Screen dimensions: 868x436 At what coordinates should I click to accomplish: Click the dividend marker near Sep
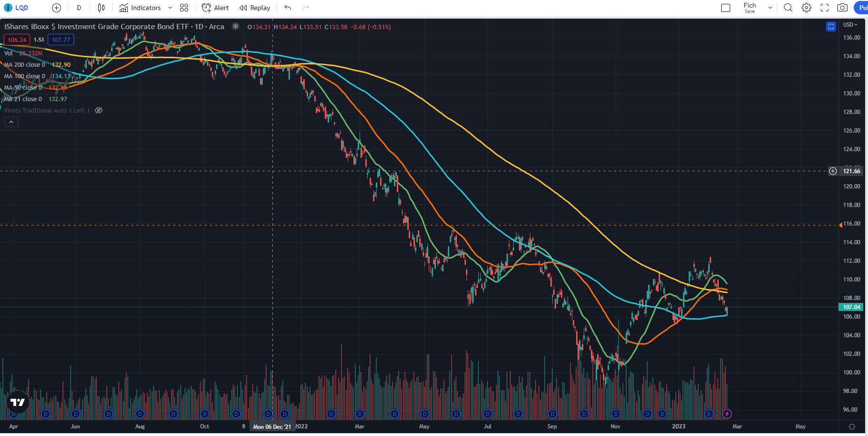pyautogui.click(x=552, y=414)
